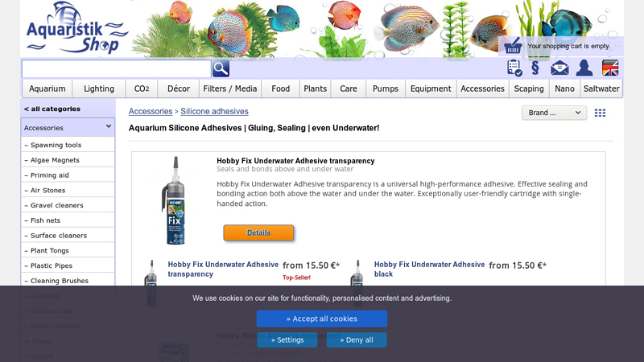Open the user account icon
Screen dimensions: 644x362
[584, 68]
